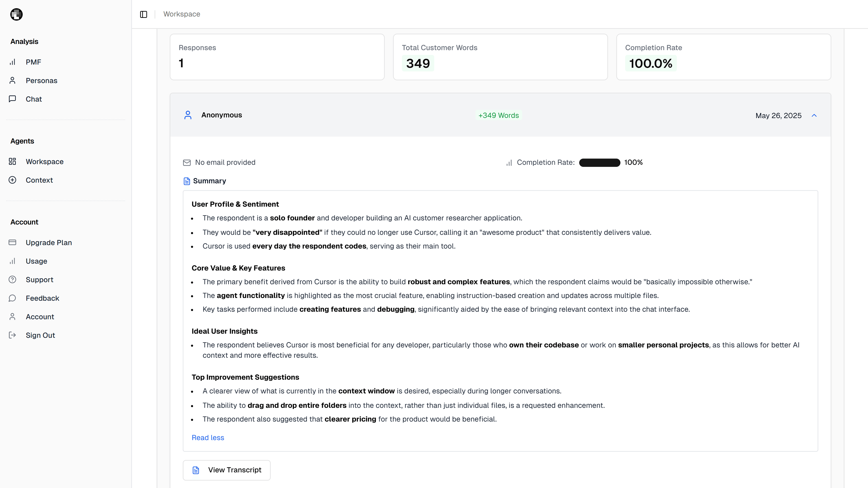Screen dimensions: 868x488
Task: Click the Anonymous user avatar icon
Action: [188, 115]
